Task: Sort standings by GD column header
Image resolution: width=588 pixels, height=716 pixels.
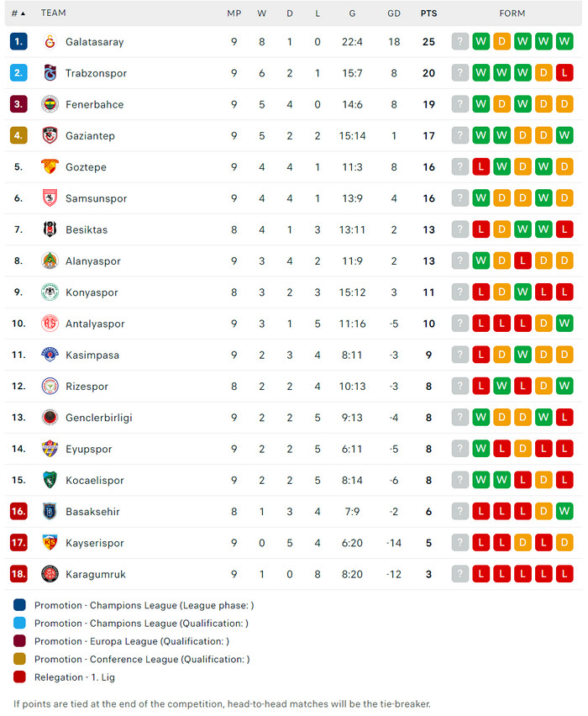Action: [x=394, y=13]
